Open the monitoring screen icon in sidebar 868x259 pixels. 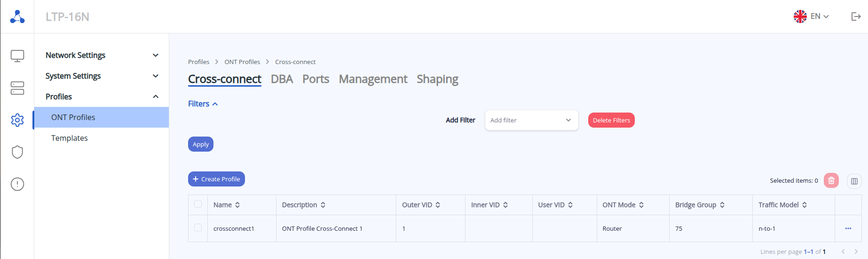tap(17, 56)
